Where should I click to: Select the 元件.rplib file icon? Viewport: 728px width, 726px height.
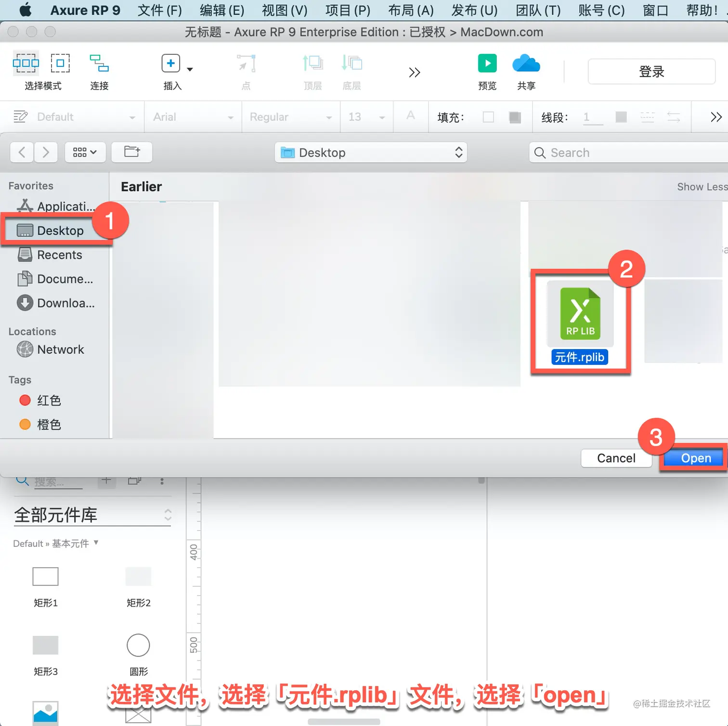(x=580, y=314)
